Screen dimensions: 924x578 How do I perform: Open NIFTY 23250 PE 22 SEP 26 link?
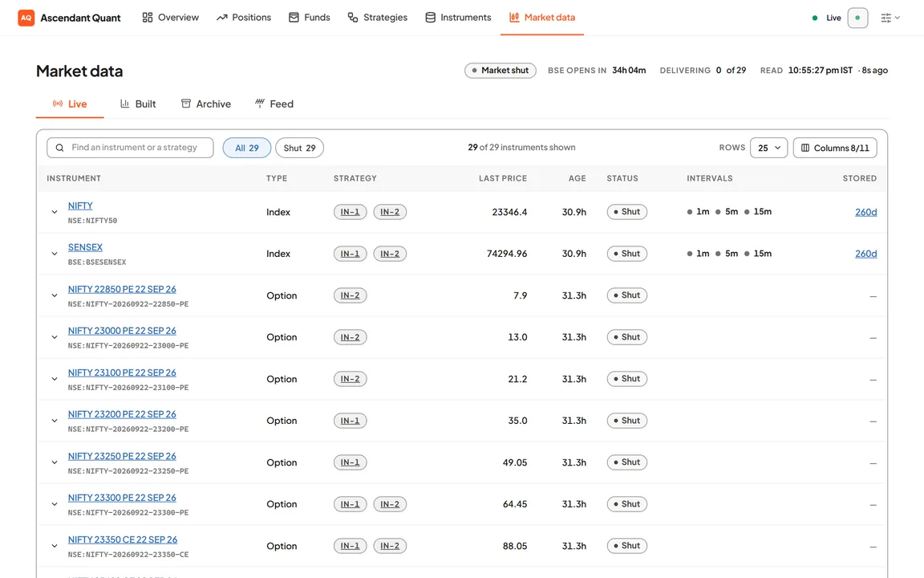tap(122, 456)
